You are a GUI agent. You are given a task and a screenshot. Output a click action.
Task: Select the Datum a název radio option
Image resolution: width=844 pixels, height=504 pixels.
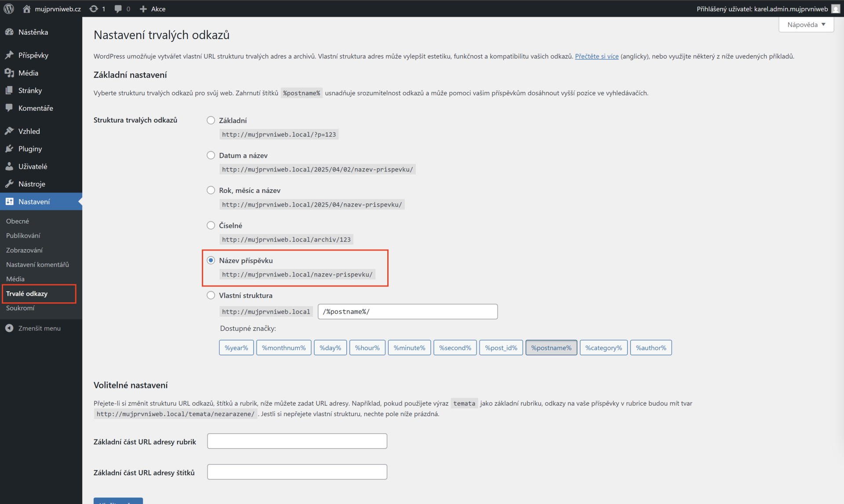coord(211,156)
